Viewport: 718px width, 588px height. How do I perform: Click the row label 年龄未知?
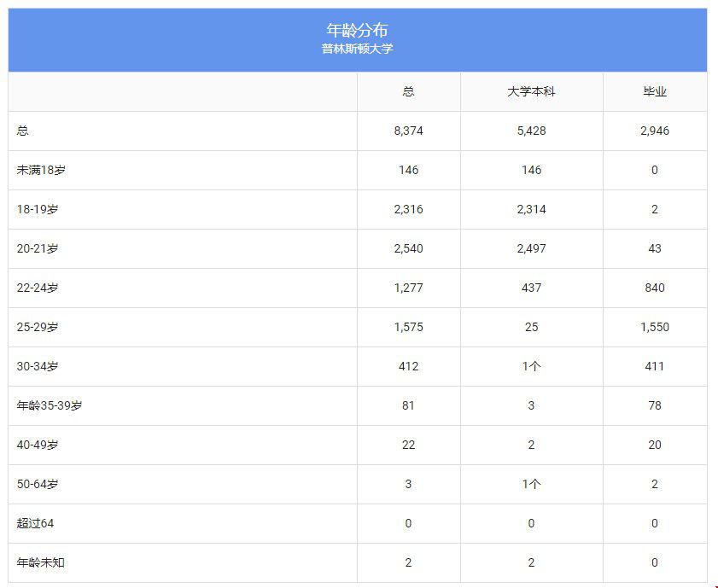pyautogui.click(x=40, y=563)
